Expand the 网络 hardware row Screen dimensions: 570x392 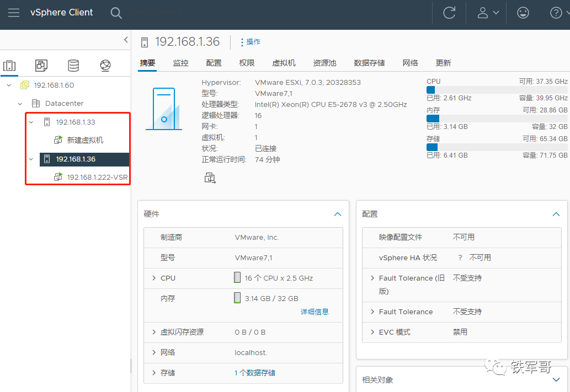coord(154,352)
